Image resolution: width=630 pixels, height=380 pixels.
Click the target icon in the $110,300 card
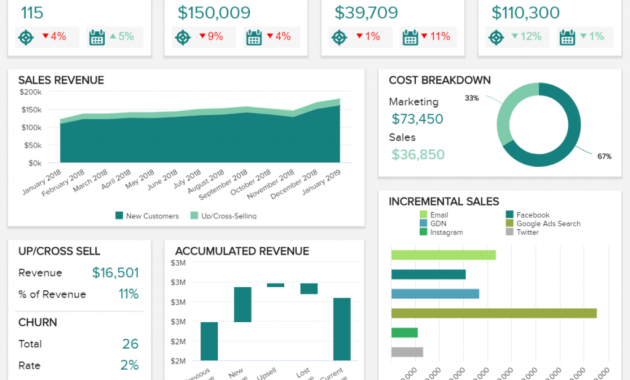496,37
